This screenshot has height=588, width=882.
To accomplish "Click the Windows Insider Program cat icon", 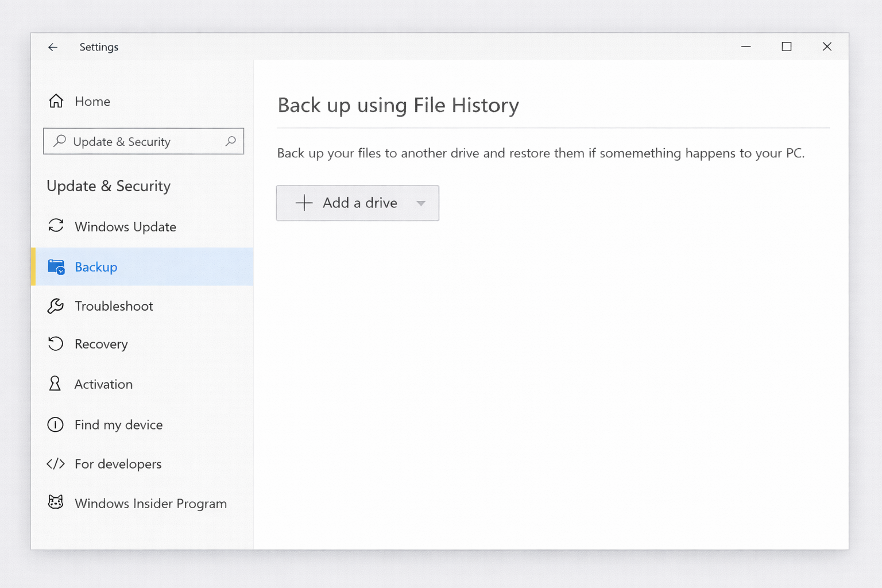I will click(x=56, y=502).
